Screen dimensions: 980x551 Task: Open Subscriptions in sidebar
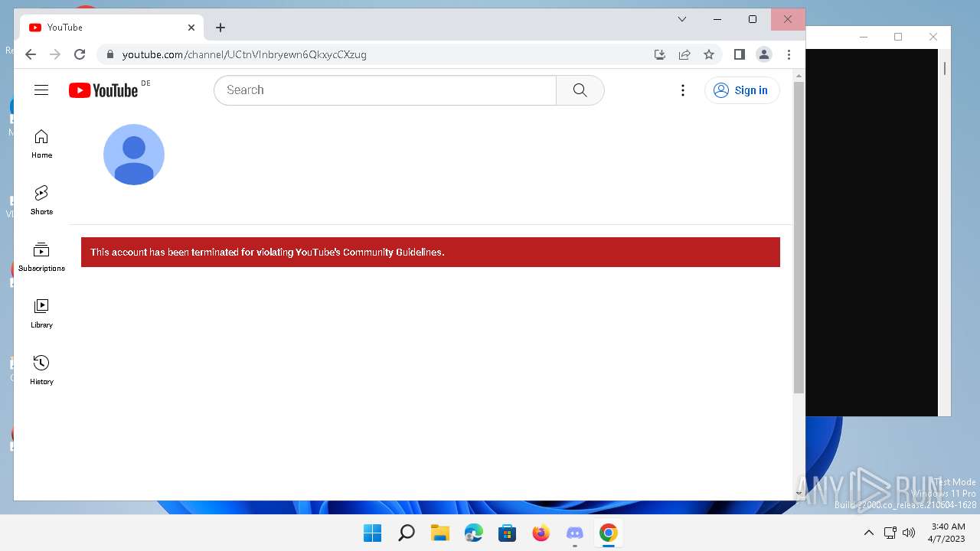[41, 257]
